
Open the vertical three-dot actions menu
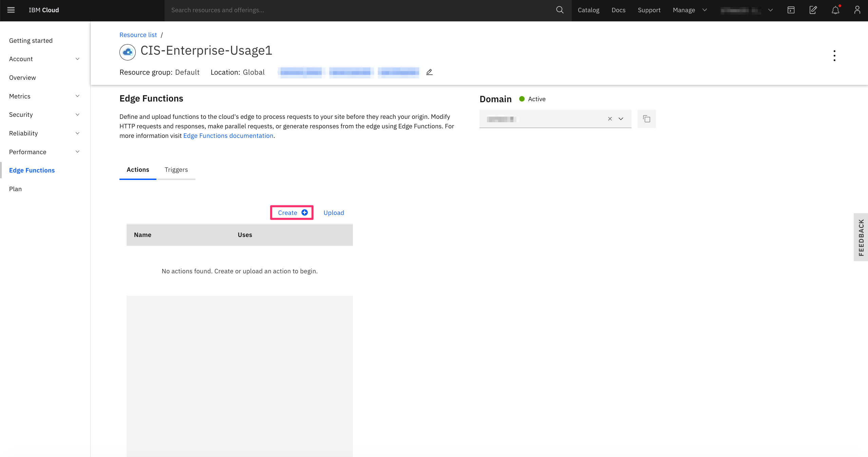(x=834, y=56)
